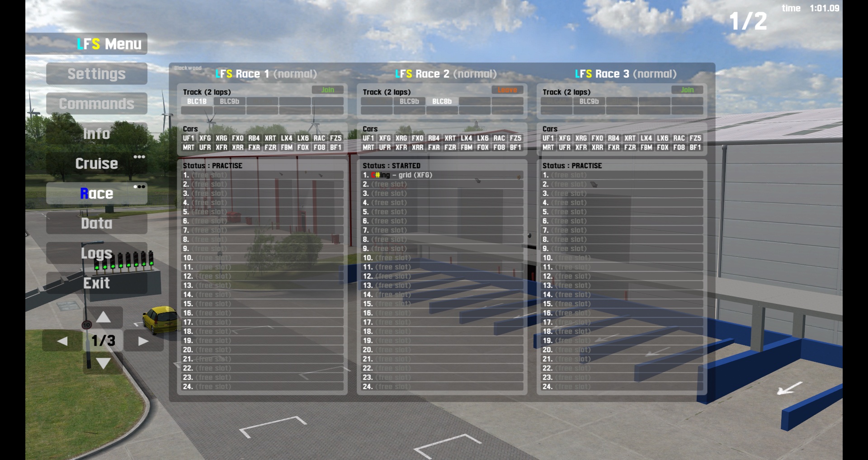Choose FZ5 car in Race 1
868x460 pixels.
coord(336,138)
